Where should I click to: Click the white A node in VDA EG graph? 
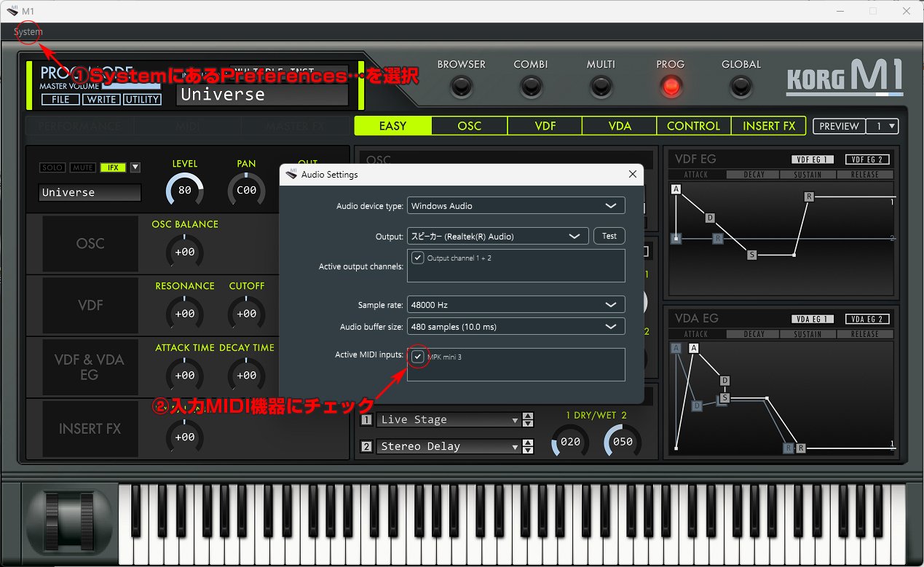pyautogui.click(x=694, y=348)
